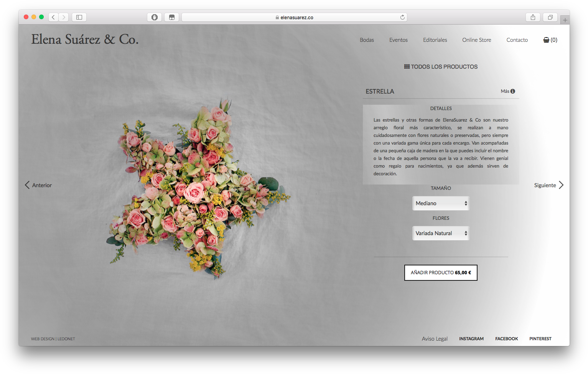Click AÑADIR PRODUCTO 65,00 €
Viewport: 588px width, 374px height.
click(441, 272)
